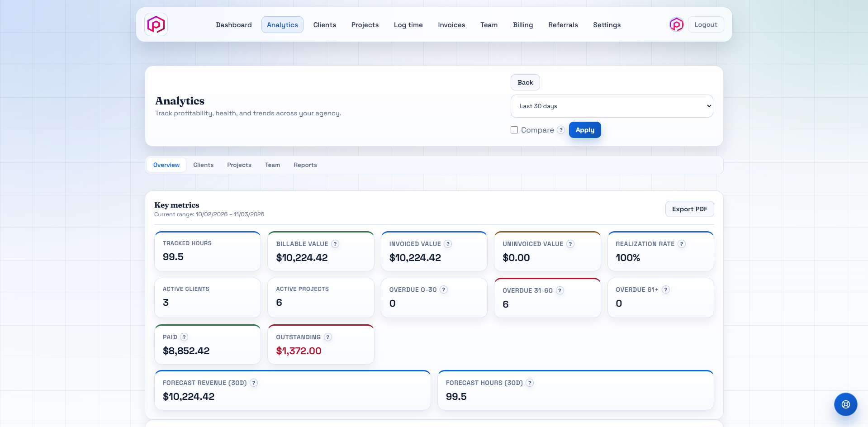Open the Invoices page

click(451, 25)
